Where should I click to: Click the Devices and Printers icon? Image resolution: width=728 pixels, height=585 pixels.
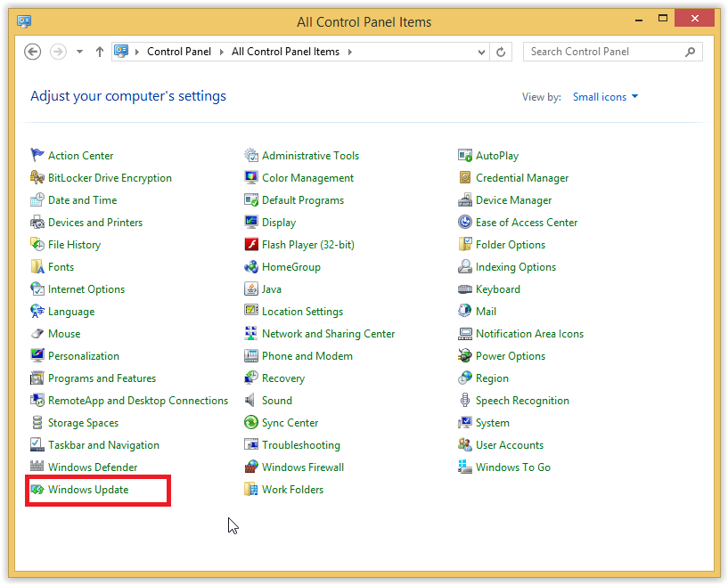click(x=37, y=222)
